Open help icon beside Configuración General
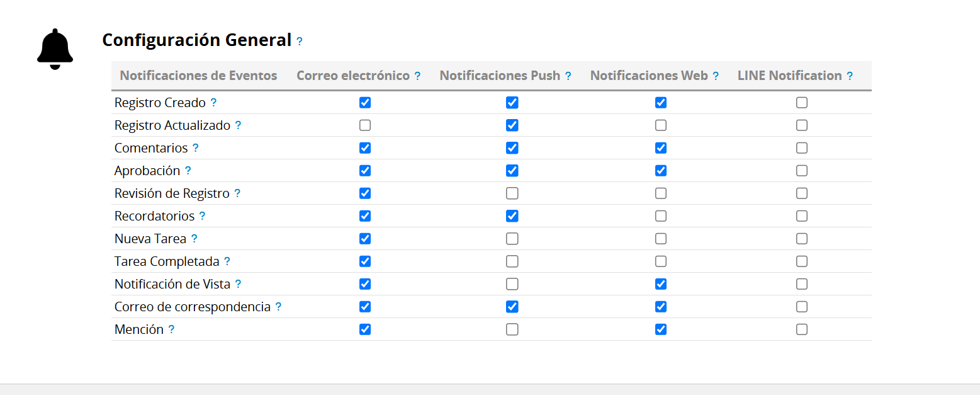Screen dimensions: 980x395 [x=300, y=42]
